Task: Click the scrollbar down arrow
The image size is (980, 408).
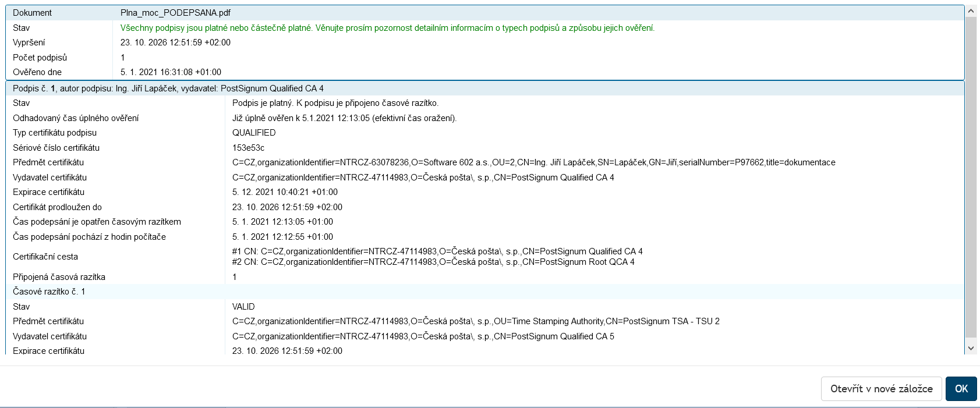Action: [971, 348]
